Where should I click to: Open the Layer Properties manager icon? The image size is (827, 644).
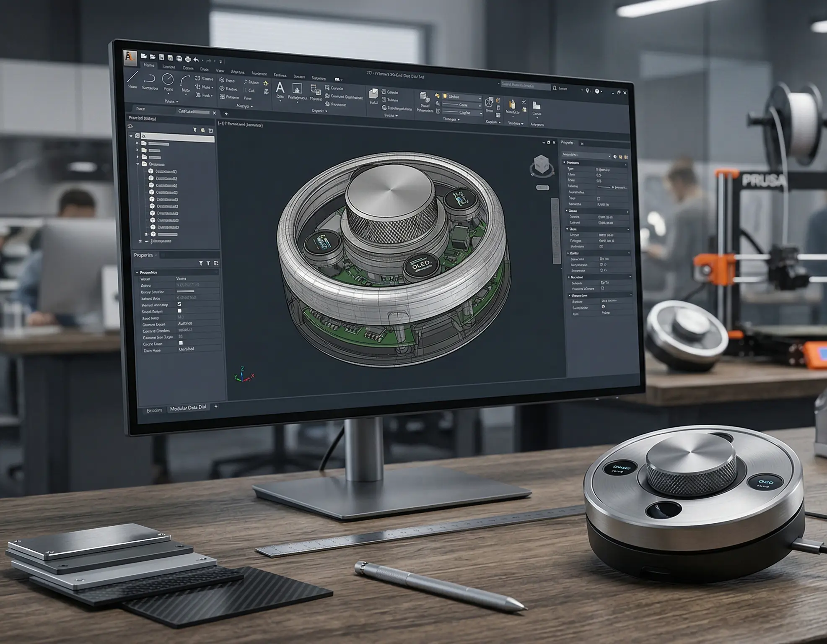[x=424, y=98]
